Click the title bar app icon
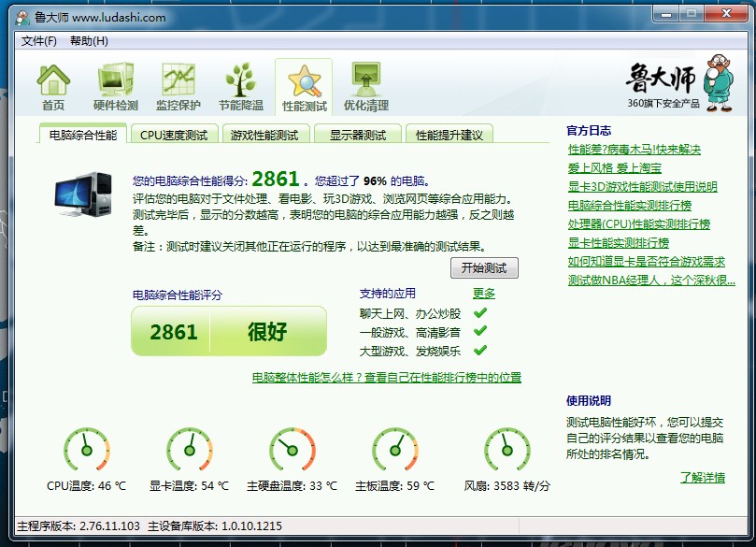The height and width of the screenshot is (547, 756). [x=22, y=18]
